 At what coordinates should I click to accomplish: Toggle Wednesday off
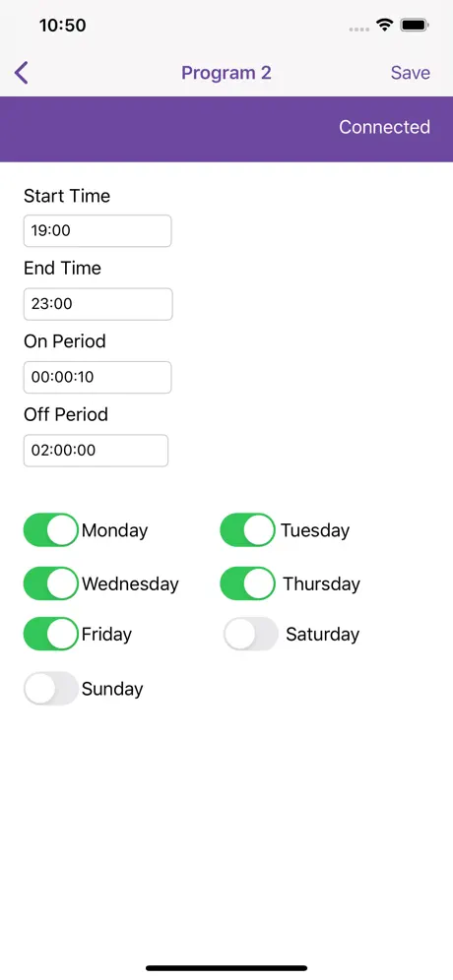(50, 583)
